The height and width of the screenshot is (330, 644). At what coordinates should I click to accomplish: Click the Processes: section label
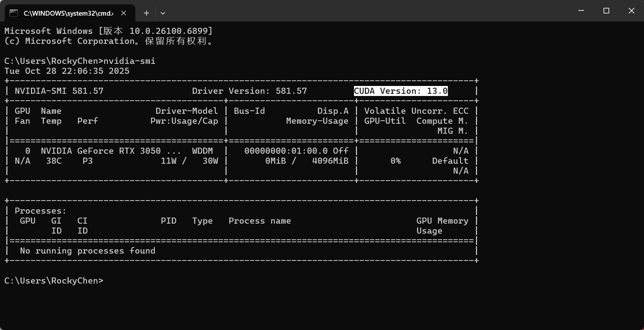tap(41, 211)
